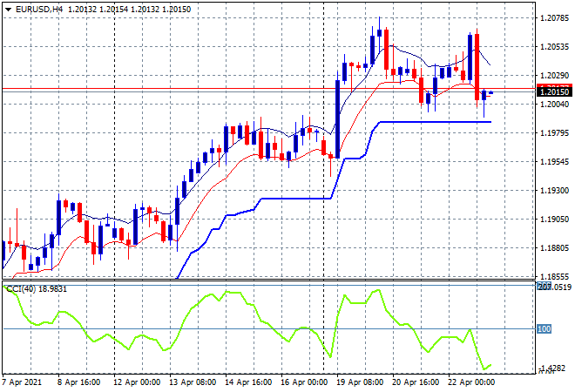Image resolution: width=575 pixels, height=392 pixels.
Task: Click the 1.20290 price scale label
Action: (555, 76)
